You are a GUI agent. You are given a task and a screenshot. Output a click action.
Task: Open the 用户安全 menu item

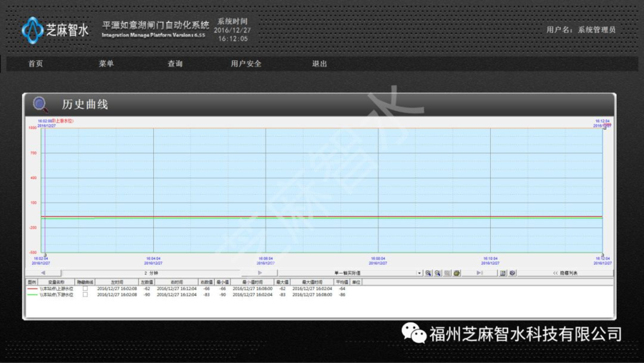246,64
